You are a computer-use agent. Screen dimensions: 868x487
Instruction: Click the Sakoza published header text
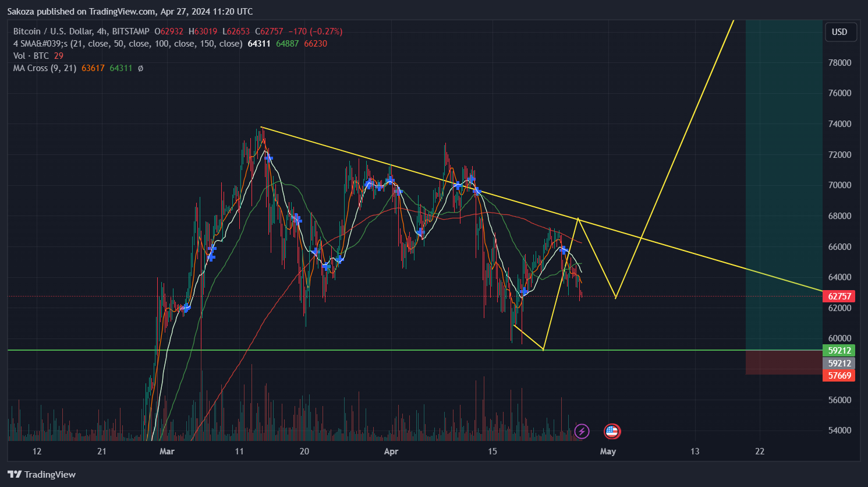tap(130, 11)
